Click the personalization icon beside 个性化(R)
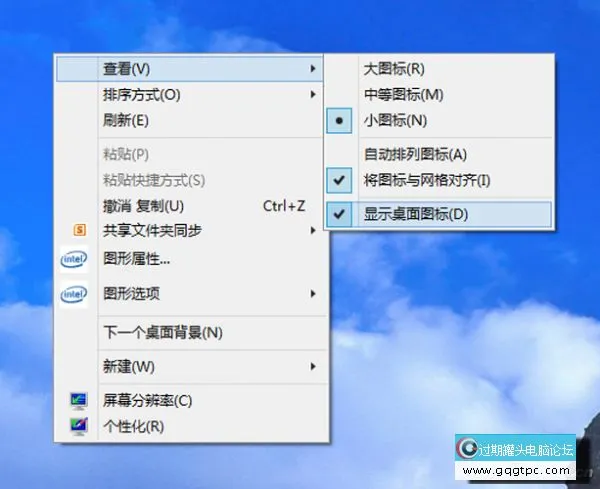Screen dimensions: 600x489 click(x=79, y=426)
